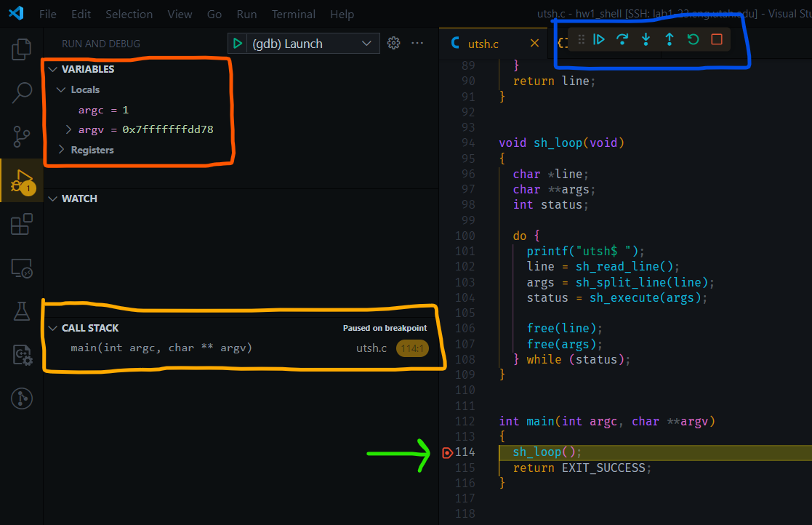812x525 pixels.
Task: Switch to the utsh.c editor tab
Action: coord(483,44)
